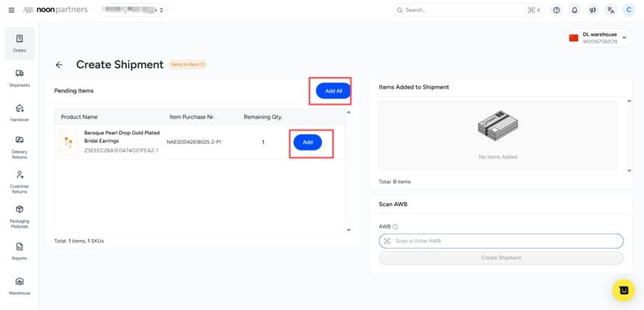This screenshot has height=310, width=644.
Task: Expand DL warehouse selector dropdown
Action: coord(598,38)
